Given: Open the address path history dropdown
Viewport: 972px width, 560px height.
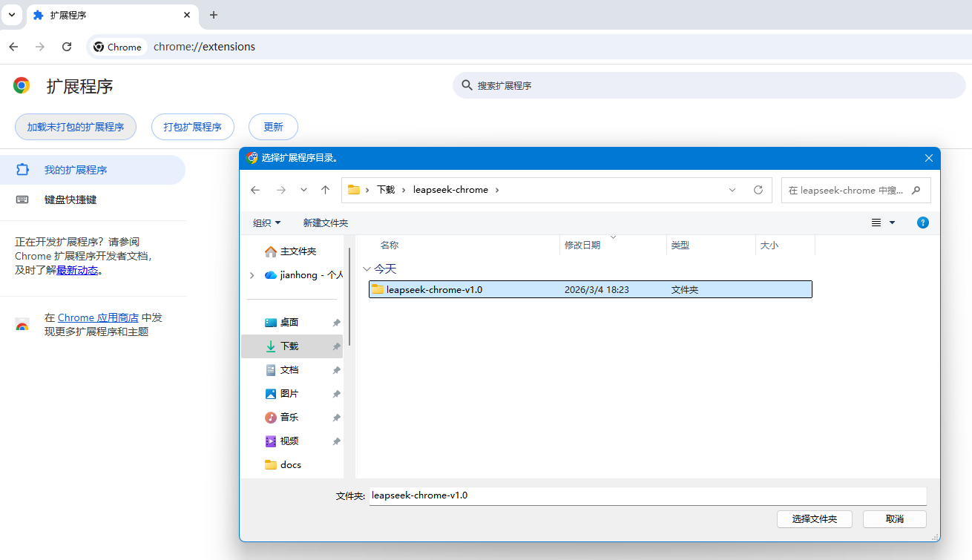Looking at the screenshot, I should pos(732,190).
